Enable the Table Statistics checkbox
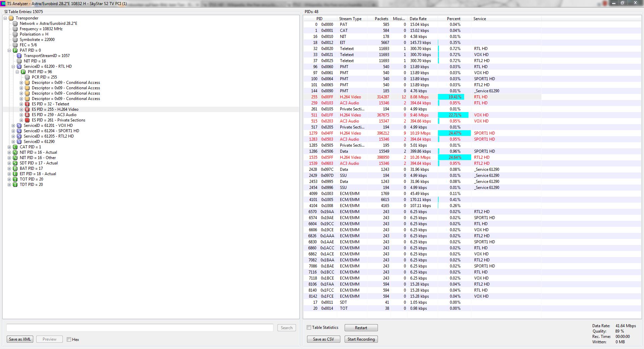The width and height of the screenshot is (644, 349). pos(309,328)
